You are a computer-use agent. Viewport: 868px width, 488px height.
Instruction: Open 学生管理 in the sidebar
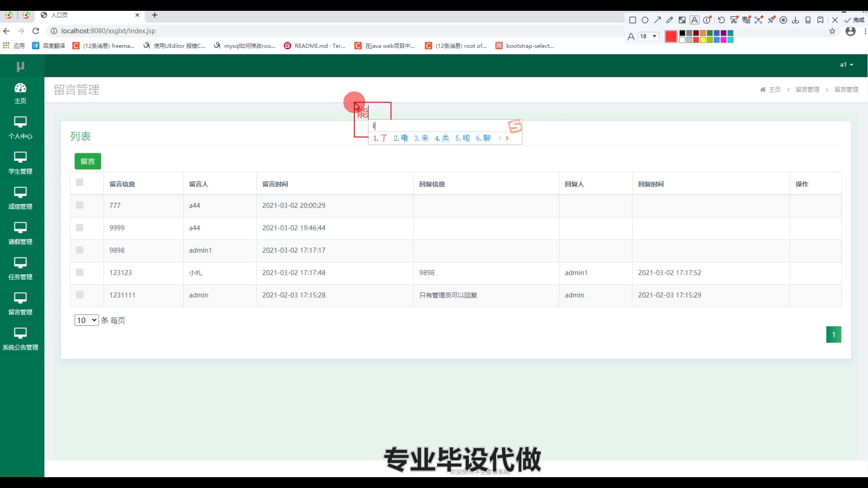tap(20, 163)
